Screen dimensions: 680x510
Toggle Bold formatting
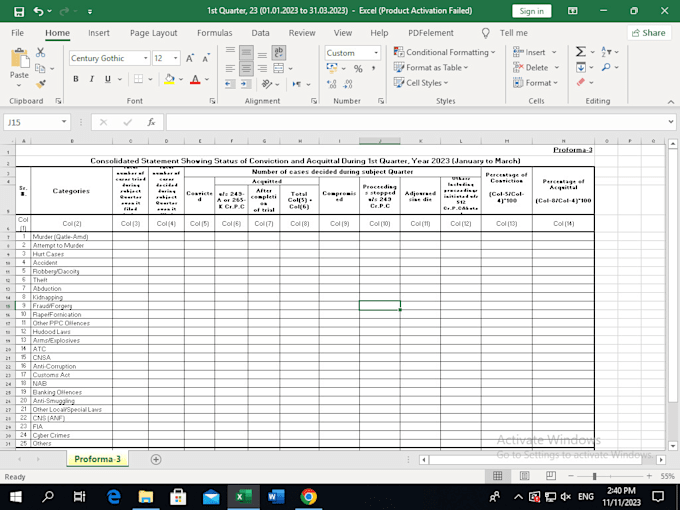[76, 79]
